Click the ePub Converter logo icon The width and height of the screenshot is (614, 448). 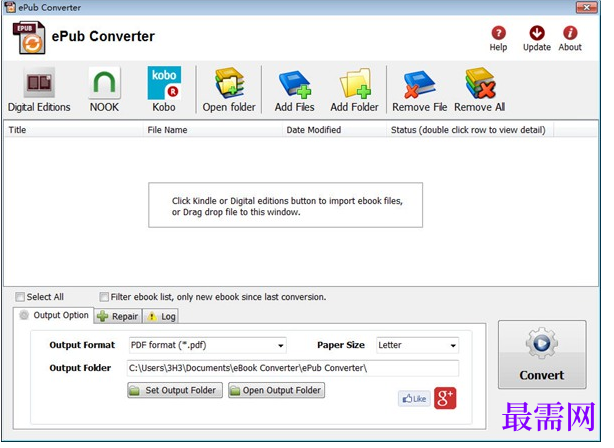(x=29, y=38)
